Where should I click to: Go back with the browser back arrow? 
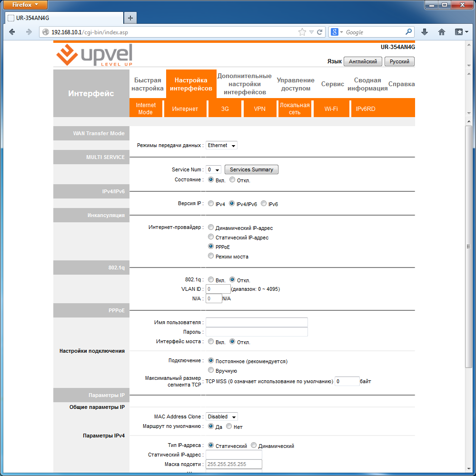(12, 32)
